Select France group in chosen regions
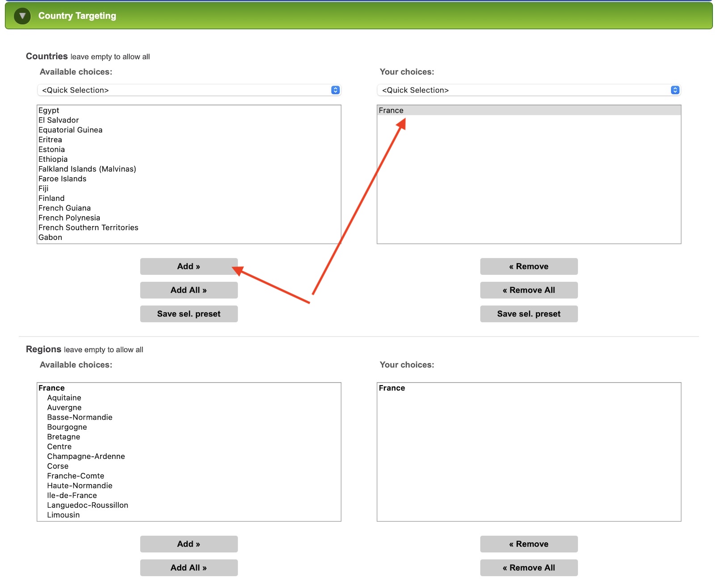This screenshot has width=715, height=588. click(392, 388)
